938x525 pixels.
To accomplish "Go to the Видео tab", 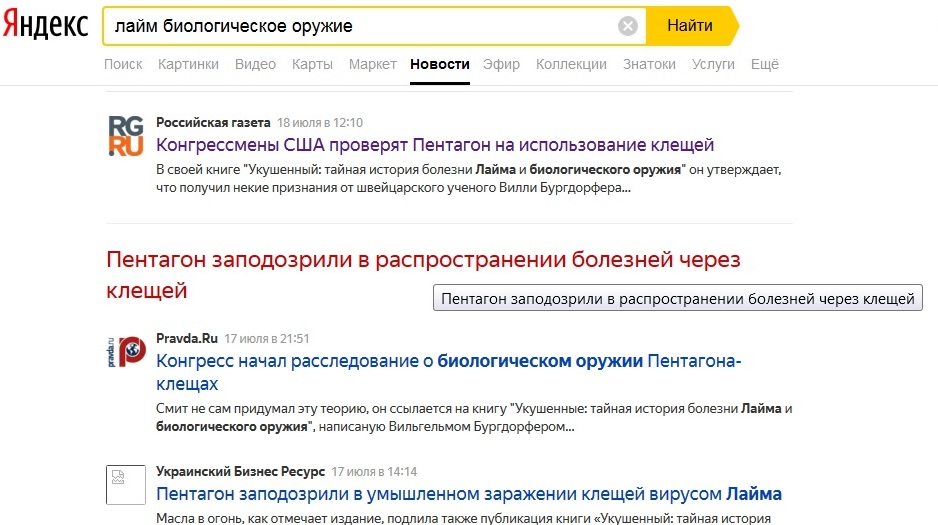I will [255, 64].
